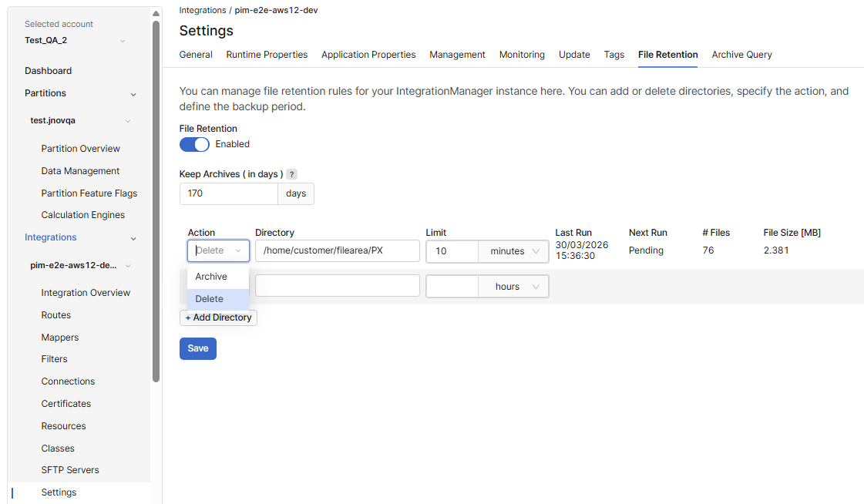Switch to the Runtime Properties tab

coord(267,55)
